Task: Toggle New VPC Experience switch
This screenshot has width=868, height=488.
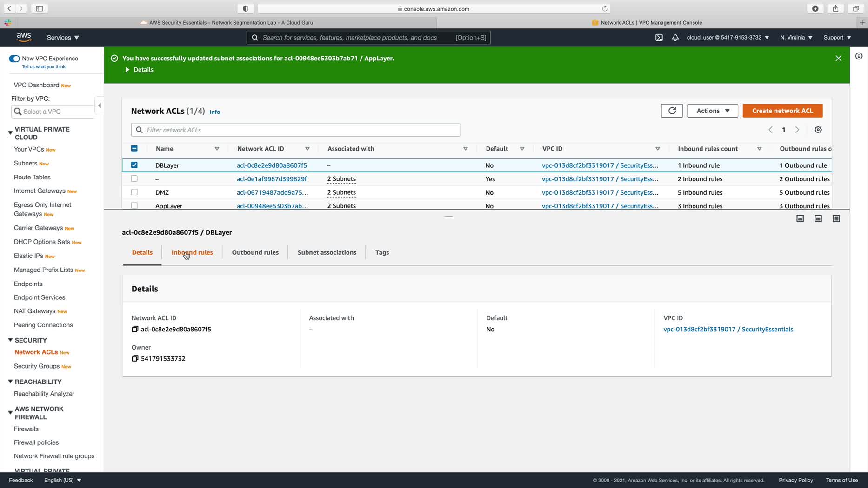Action: coord(14,59)
